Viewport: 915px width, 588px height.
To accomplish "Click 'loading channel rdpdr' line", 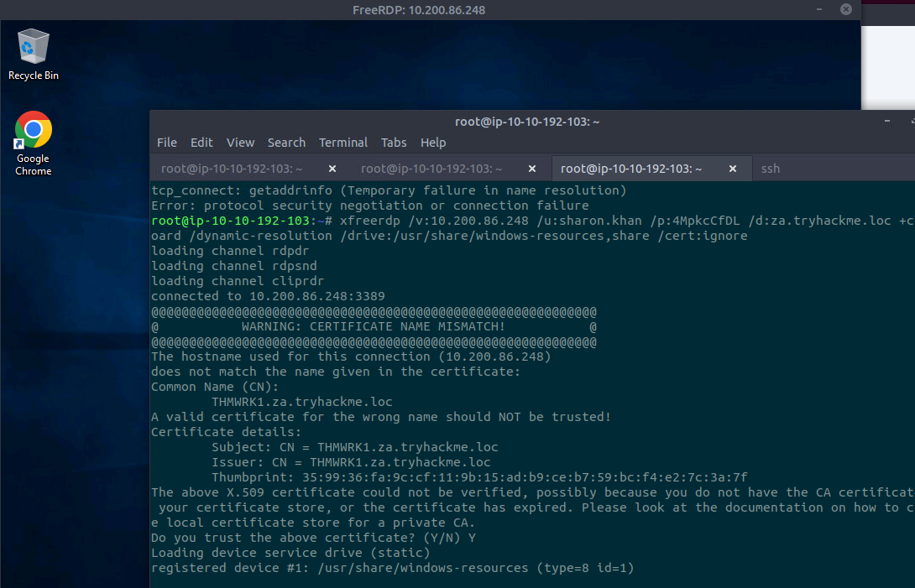I will (230, 251).
